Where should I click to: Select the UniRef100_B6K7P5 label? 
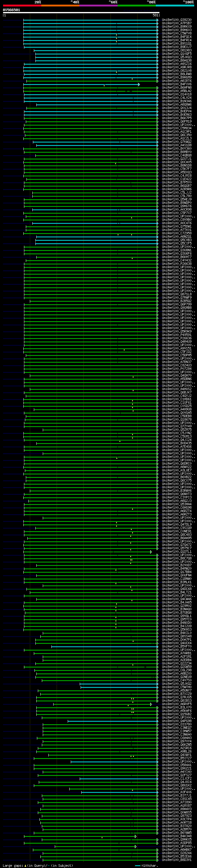(177, 118)
